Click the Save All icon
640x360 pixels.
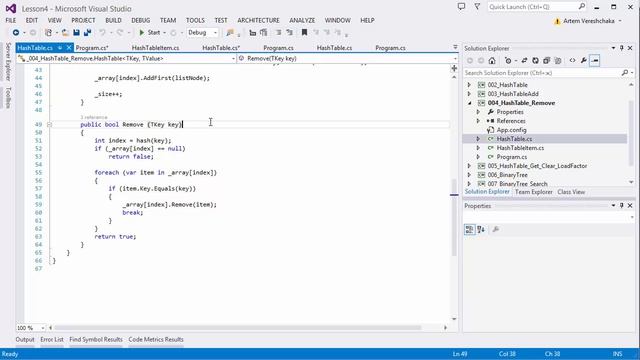tap(87, 33)
